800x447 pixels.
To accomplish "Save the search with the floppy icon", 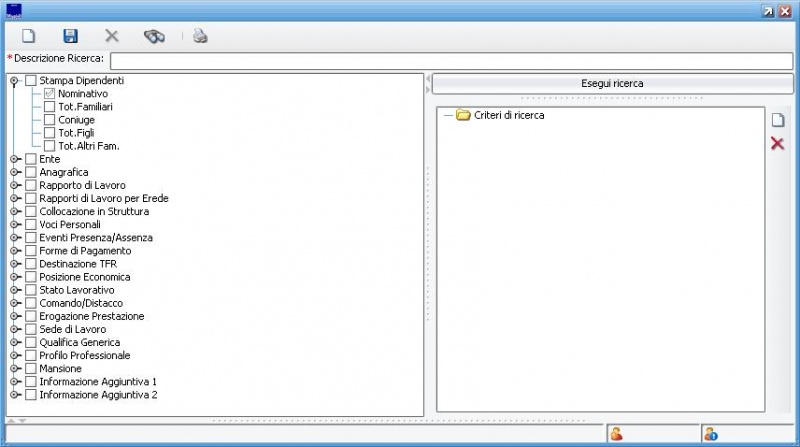I will [70, 36].
